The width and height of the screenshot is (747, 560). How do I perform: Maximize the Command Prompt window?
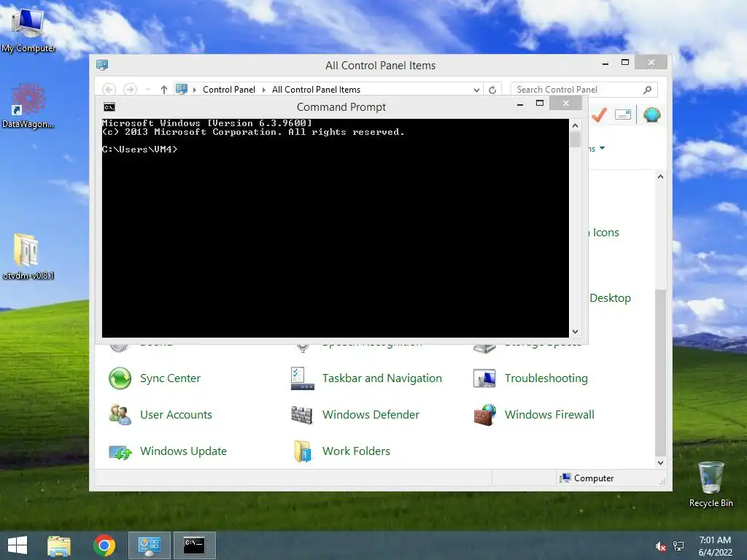click(x=540, y=104)
